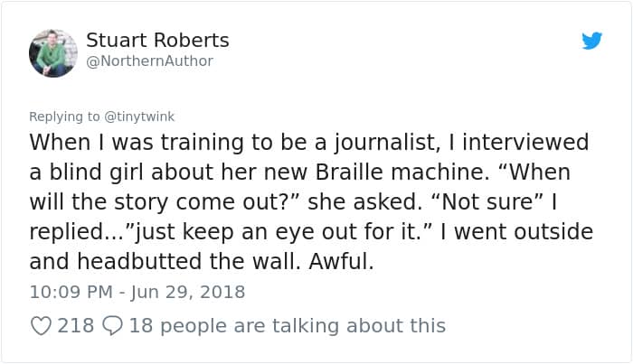Open the @NorthernAuthor handle link
This screenshot has height=364, width=633.
(x=150, y=61)
